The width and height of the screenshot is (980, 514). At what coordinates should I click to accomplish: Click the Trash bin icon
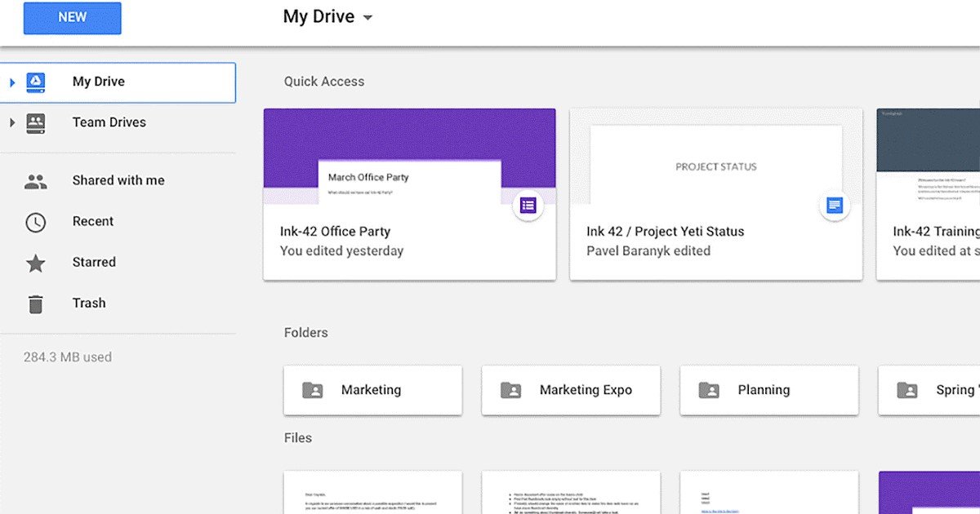coord(35,304)
